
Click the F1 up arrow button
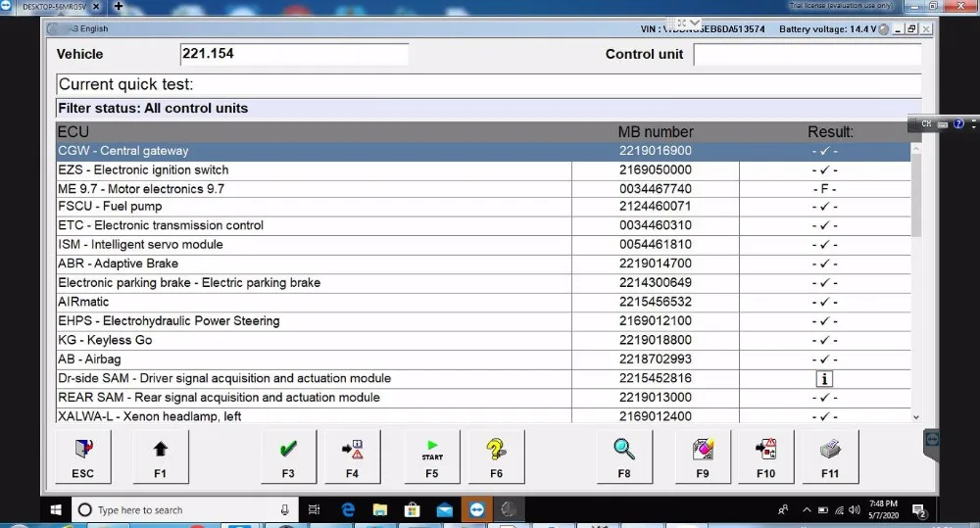[x=161, y=456]
